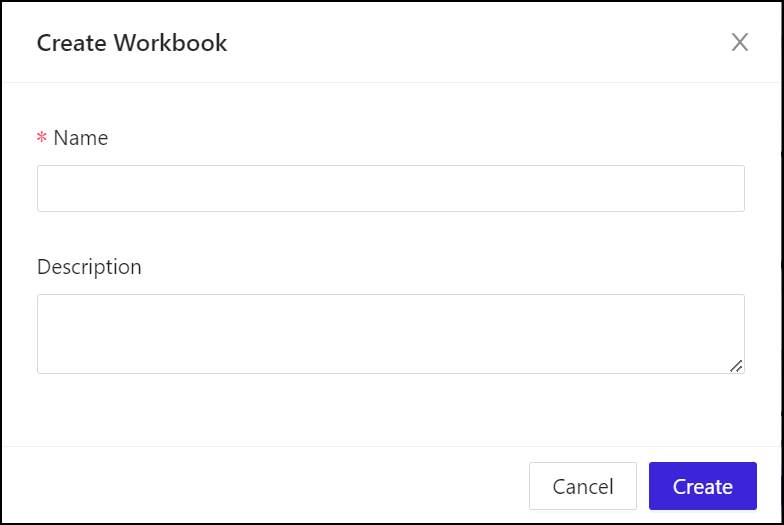
Task: Click the Create Workbook title text
Action: (x=132, y=43)
